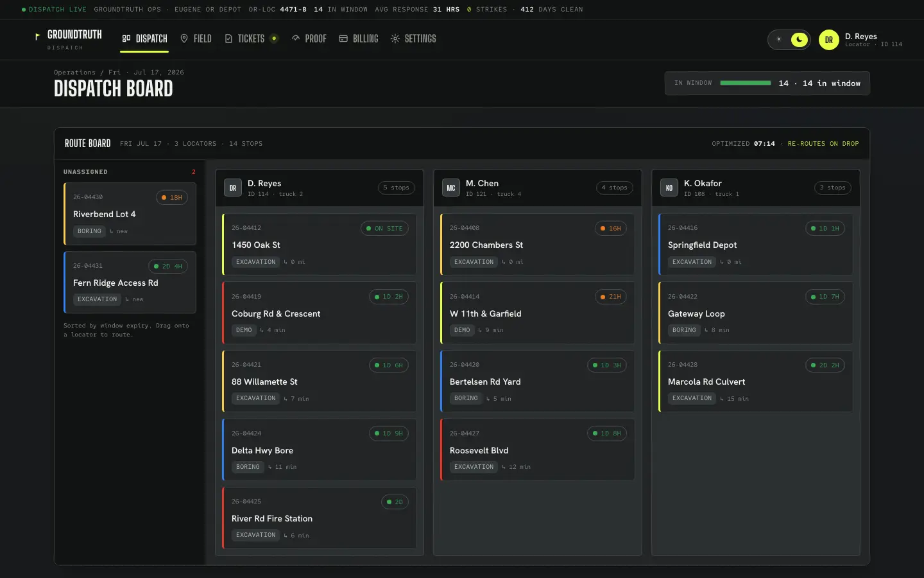Click the BORING tag on Gateway Loop
The height and width of the screenshot is (578, 924).
(684, 330)
